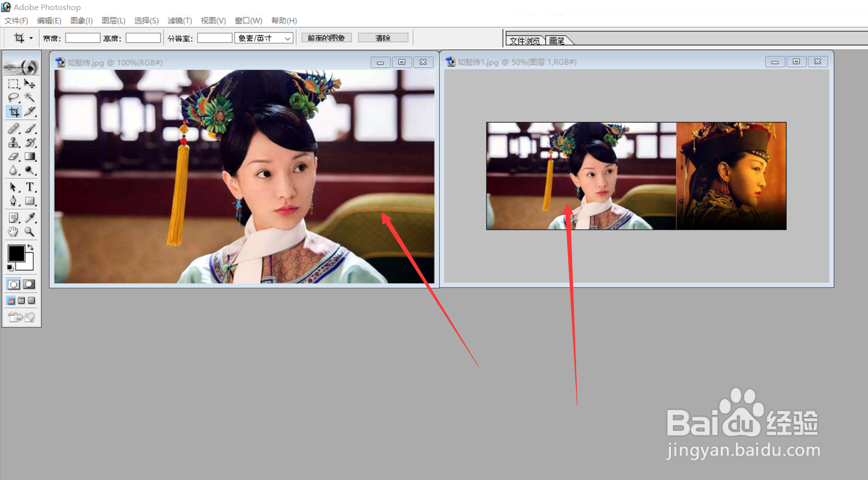Image resolution: width=868 pixels, height=480 pixels.
Task: Click the Photoshop icon in the app title bar
Action: [6, 7]
